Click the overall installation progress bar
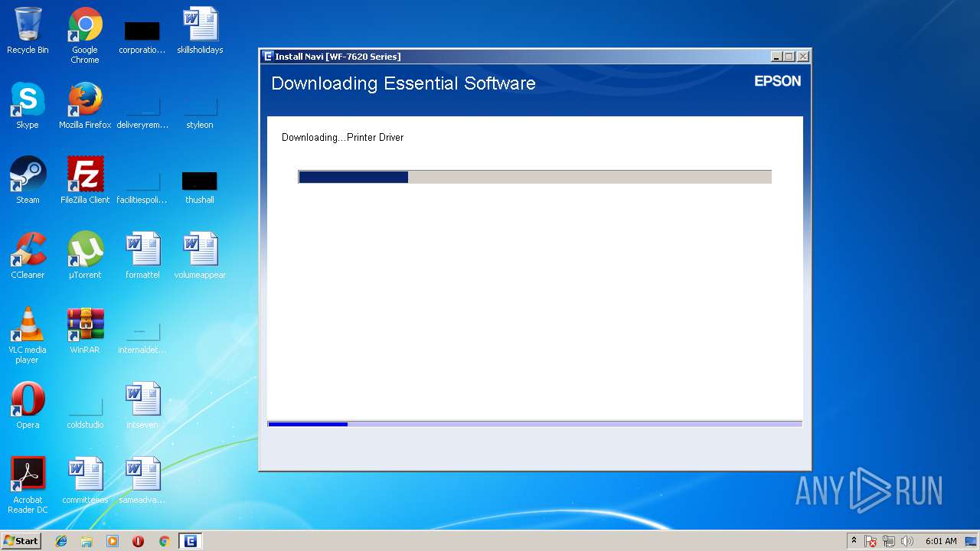The width and height of the screenshot is (980, 551). pyautogui.click(x=534, y=424)
